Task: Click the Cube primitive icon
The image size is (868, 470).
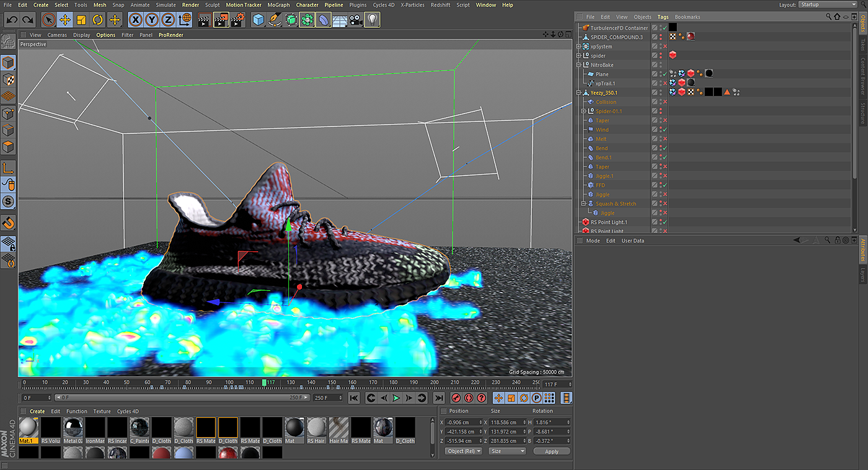Action: click(259, 20)
